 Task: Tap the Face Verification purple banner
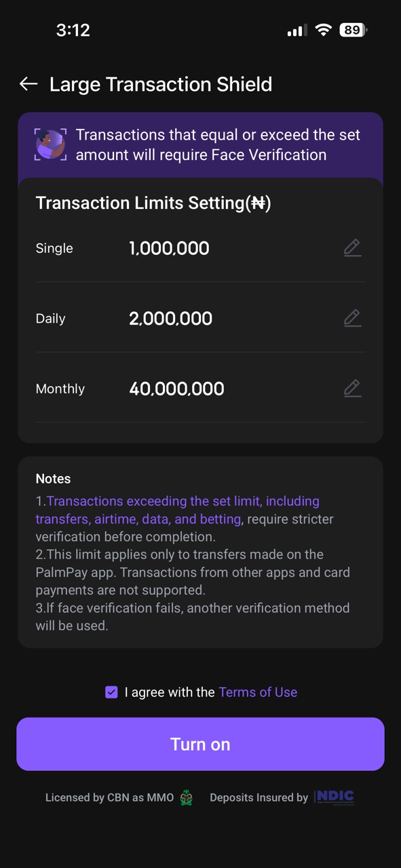[200, 145]
